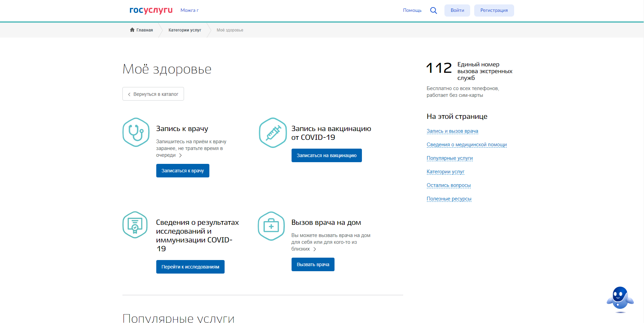Click 'Единый номер вызова экстренных служб' text
The height and width of the screenshot is (323, 644).
485,71
